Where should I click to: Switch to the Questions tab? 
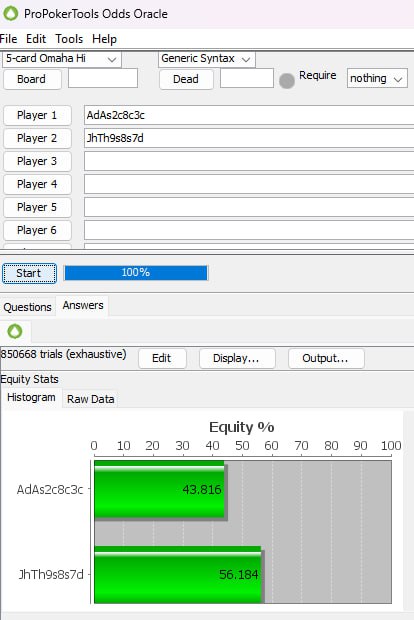[x=27, y=307]
